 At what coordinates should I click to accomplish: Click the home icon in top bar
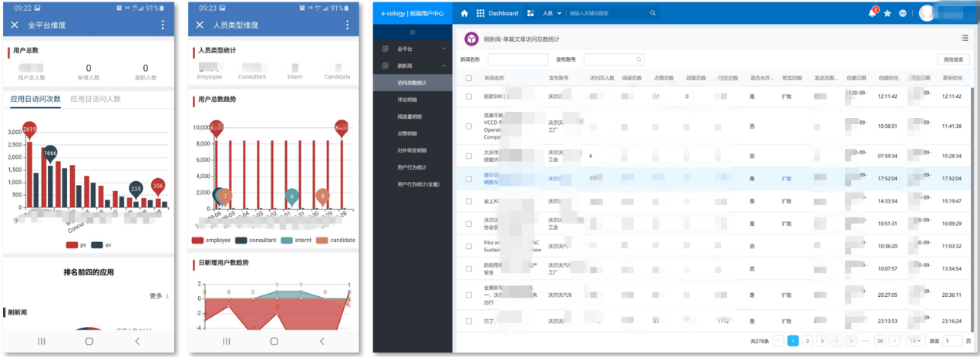[x=464, y=13]
